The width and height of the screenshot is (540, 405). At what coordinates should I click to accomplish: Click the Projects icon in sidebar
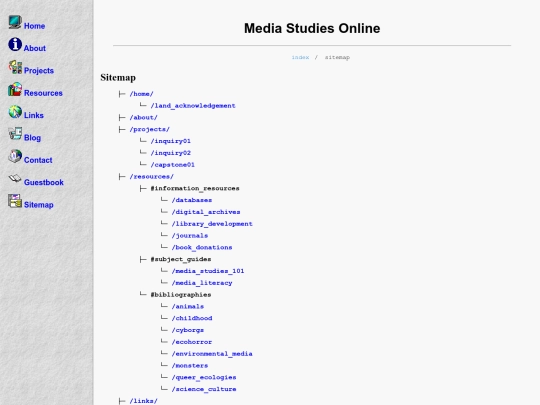pyautogui.click(x=15, y=67)
